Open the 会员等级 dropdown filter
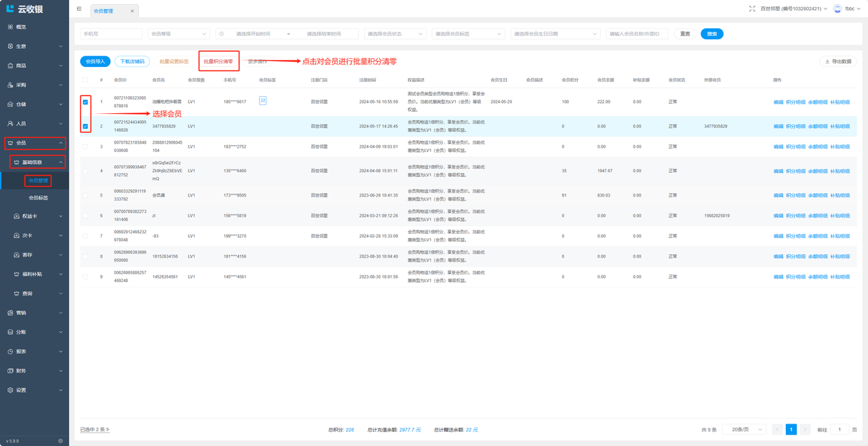868x446 pixels. (x=178, y=34)
